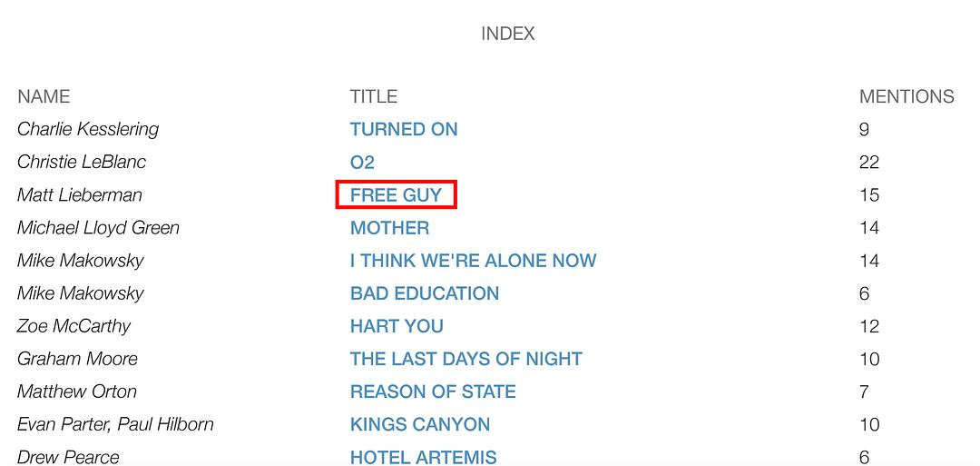980x466 pixels.
Task: Open the FREE GUY link
Action: tap(396, 194)
